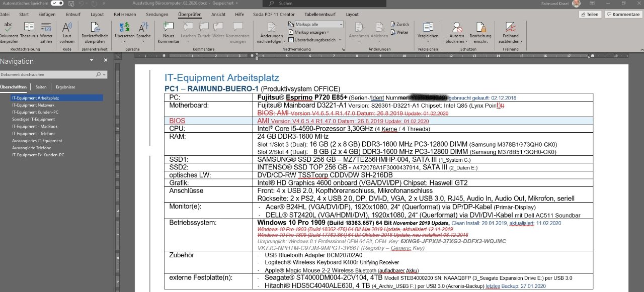The width and height of the screenshot is (644, 292).
Task: Open the Markup anzeigen dropdown
Action: click(308, 32)
